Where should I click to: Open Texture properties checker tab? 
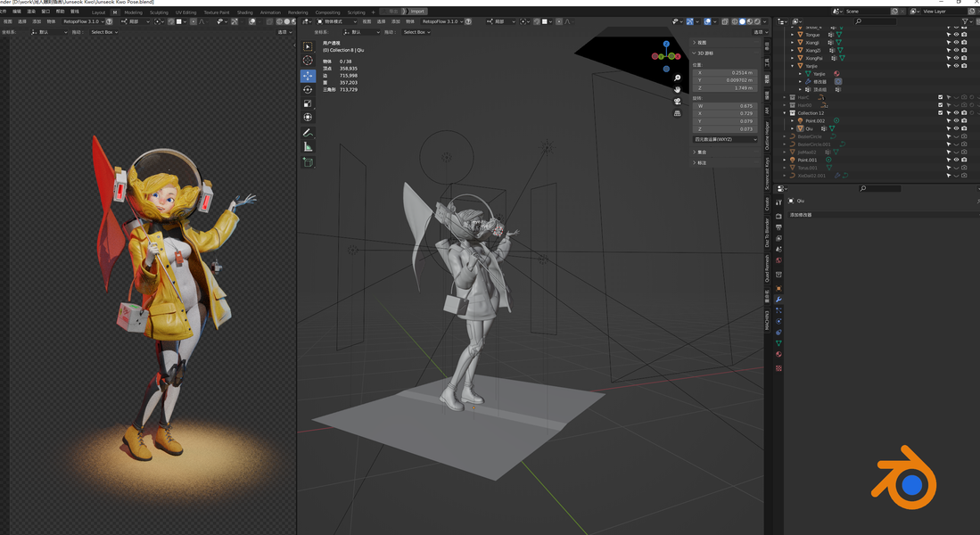(778, 368)
